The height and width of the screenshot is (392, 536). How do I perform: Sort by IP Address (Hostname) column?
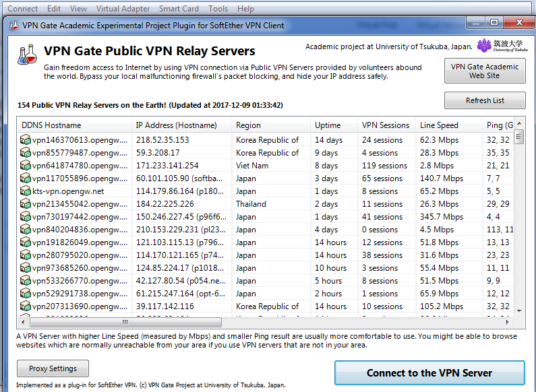181,125
